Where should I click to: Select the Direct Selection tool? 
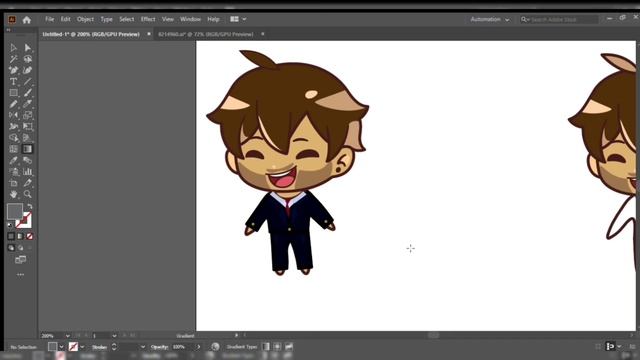[x=27, y=48]
